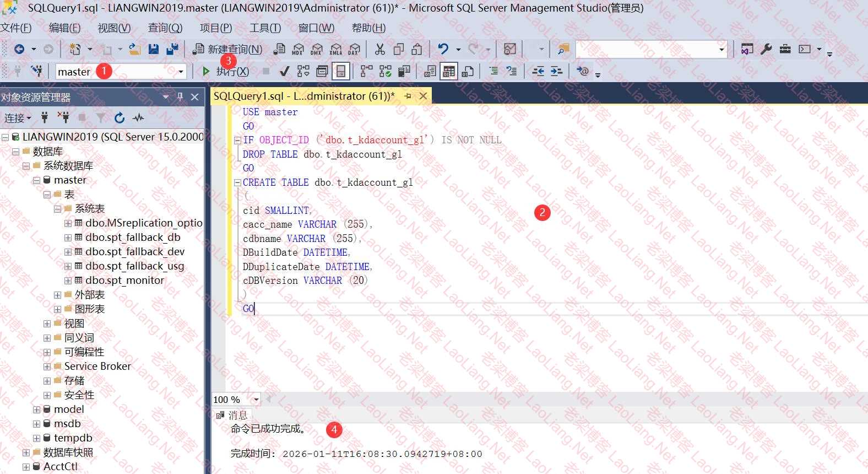Open the 查询(Q) menu
This screenshot has width=868, height=474.
coord(165,28)
